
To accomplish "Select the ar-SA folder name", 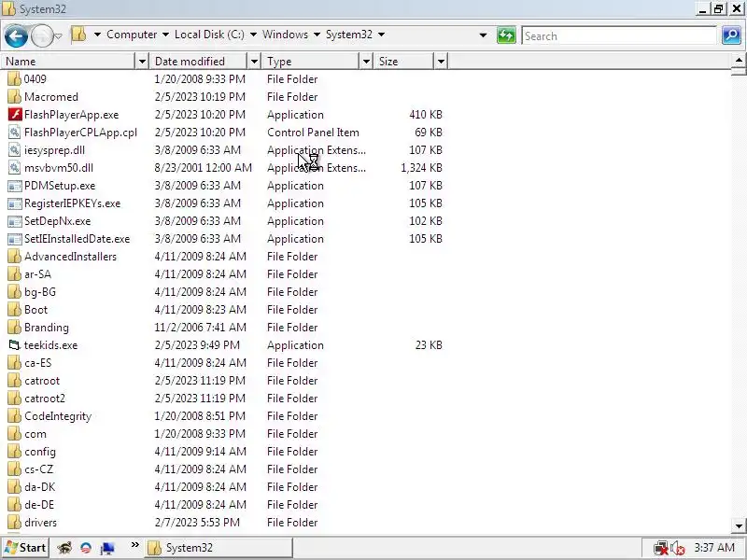I will pyautogui.click(x=37, y=274).
